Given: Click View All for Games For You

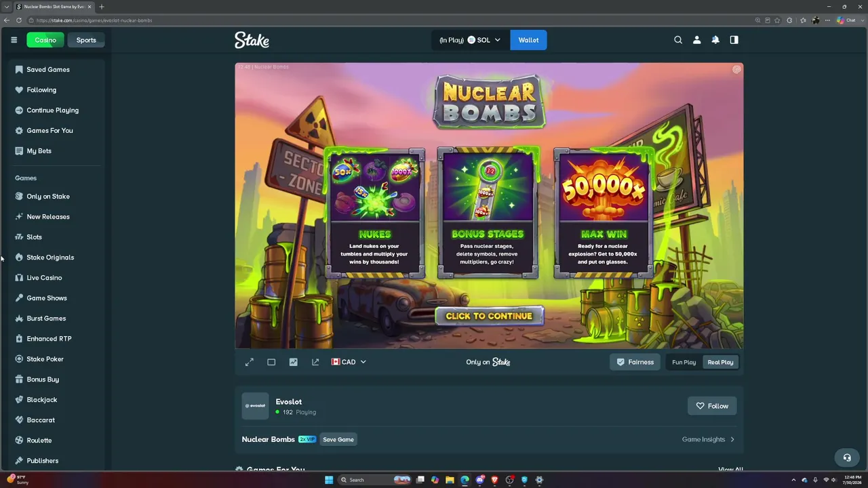Looking at the screenshot, I should pyautogui.click(x=730, y=469).
